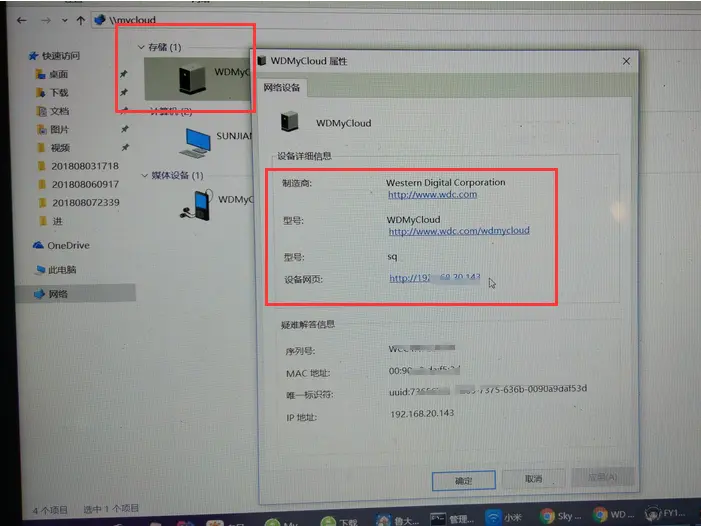The width and height of the screenshot is (701, 526).
Task: Click the Western Digital Corporation manufacturer text
Action: pos(446,182)
